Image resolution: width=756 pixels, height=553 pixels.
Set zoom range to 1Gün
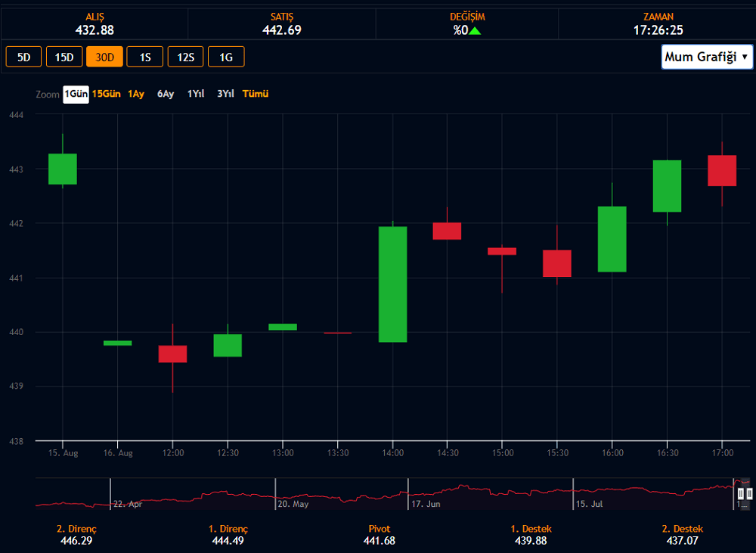pos(76,94)
